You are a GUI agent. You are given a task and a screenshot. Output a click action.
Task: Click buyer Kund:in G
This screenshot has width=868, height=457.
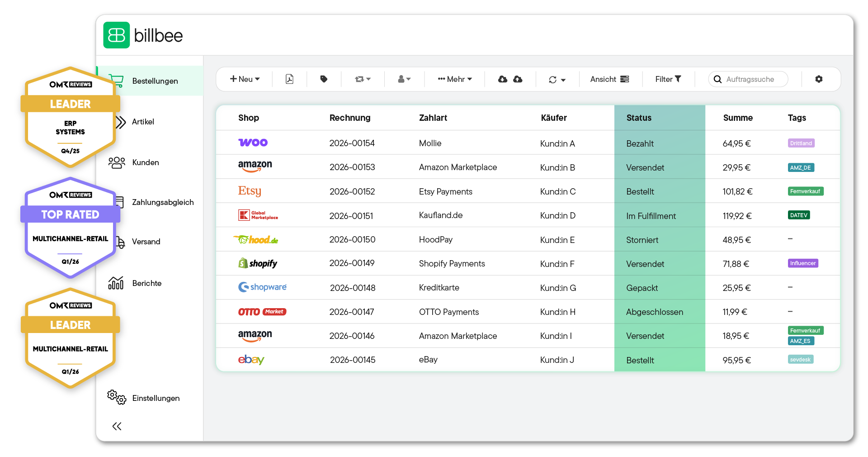pos(558,288)
